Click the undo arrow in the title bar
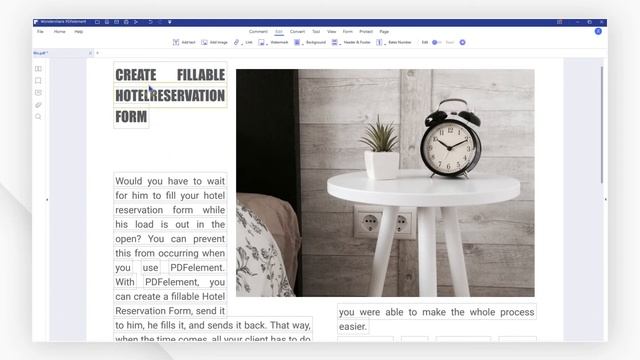The width and height of the screenshot is (640, 360). [150, 22]
